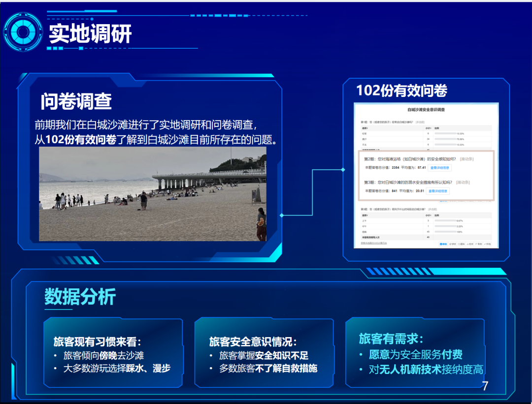Switch to the 饼状 chart view
The height and width of the screenshot is (404, 532).
tap(452, 244)
